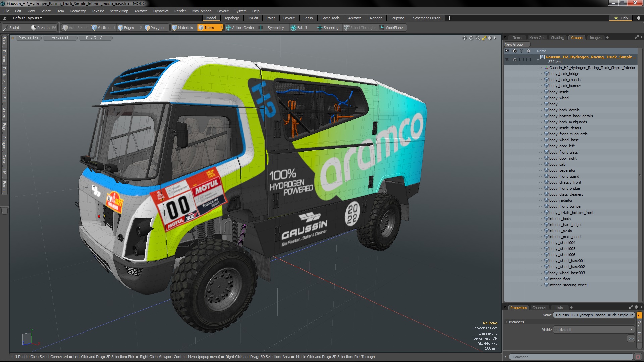This screenshot has height=362, width=644.
Task: Open the Vertex Map menu
Action: (119, 11)
